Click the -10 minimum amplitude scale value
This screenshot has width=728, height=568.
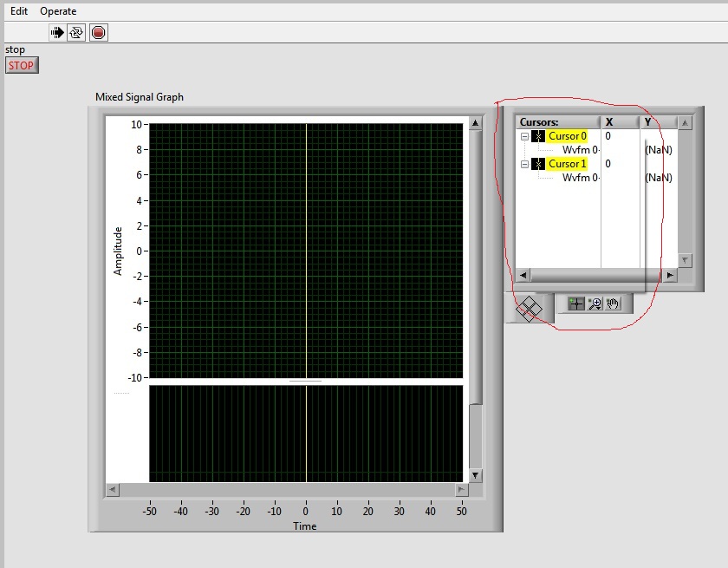coord(134,377)
